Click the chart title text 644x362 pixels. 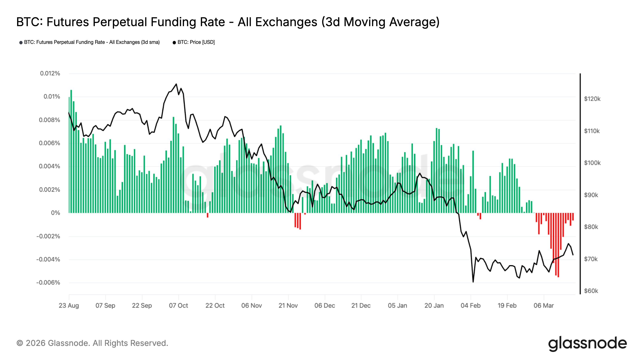228,22
